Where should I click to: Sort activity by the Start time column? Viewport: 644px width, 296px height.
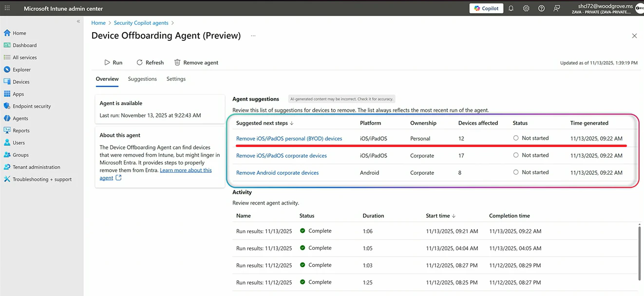click(x=441, y=216)
